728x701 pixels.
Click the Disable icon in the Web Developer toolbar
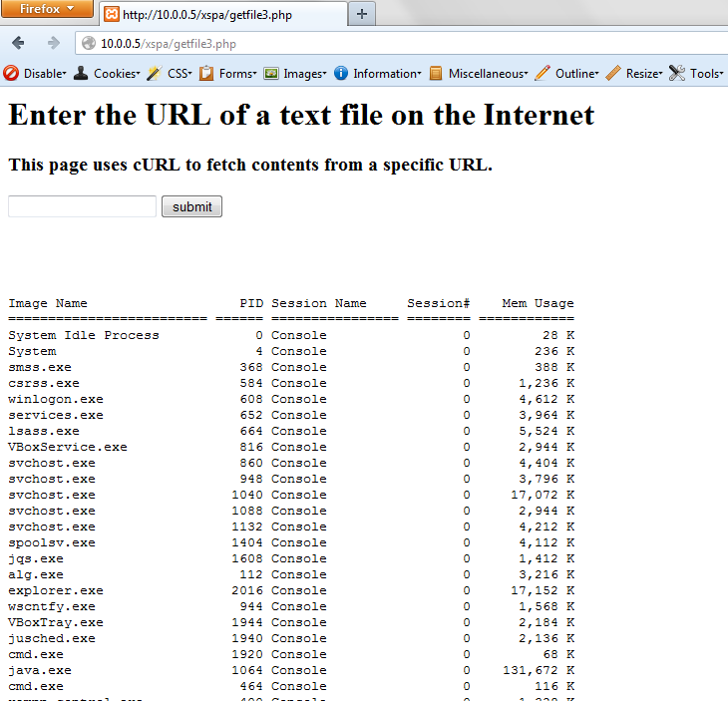click(11, 73)
